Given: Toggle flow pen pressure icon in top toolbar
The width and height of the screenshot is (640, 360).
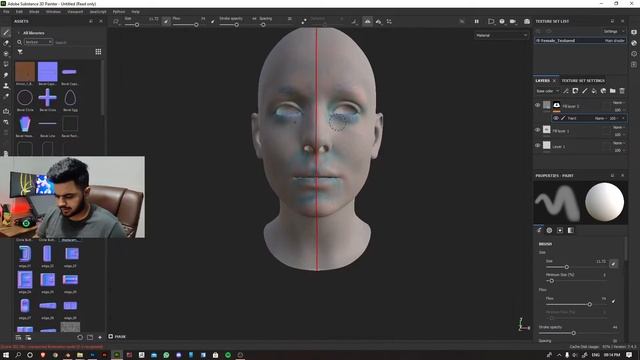Looking at the screenshot, I should pyautogui.click(x=213, y=21).
